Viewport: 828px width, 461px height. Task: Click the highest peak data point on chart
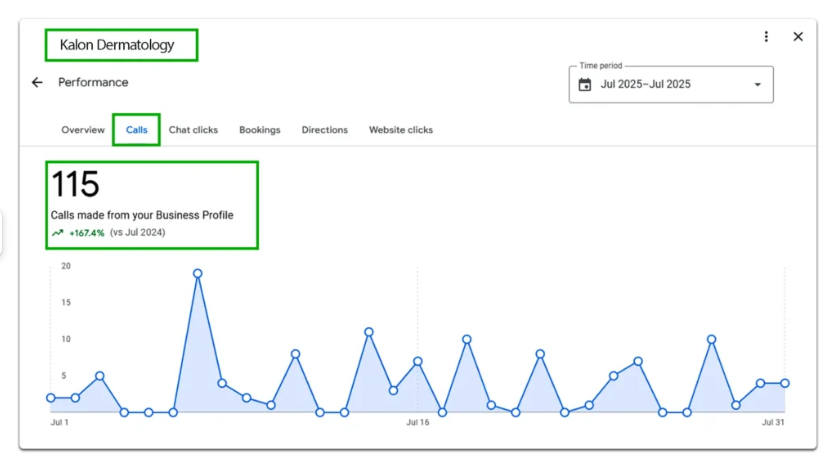(198, 273)
